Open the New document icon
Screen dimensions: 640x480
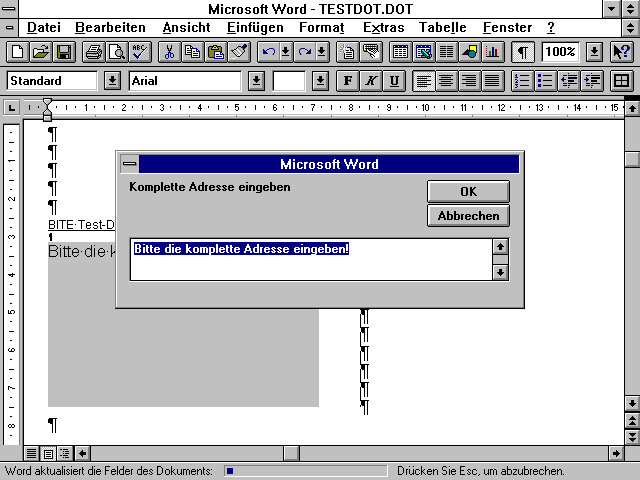coord(17,51)
